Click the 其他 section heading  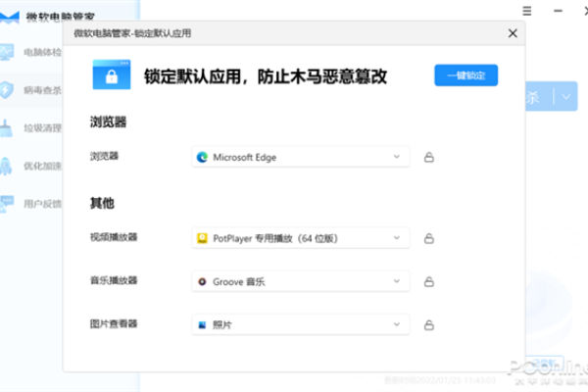tap(102, 203)
